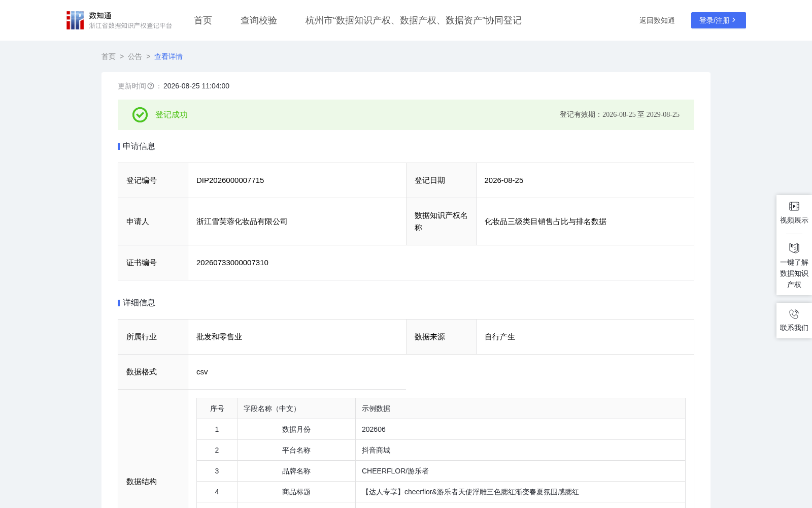This screenshot has width=812, height=508.
Task: Click the 登录/注册 button
Action: (719, 20)
